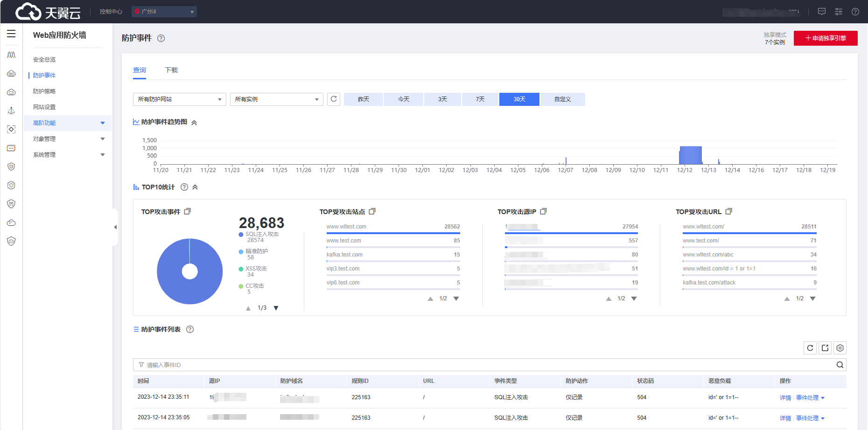Open the 所有防护网站 dropdown

(x=179, y=99)
